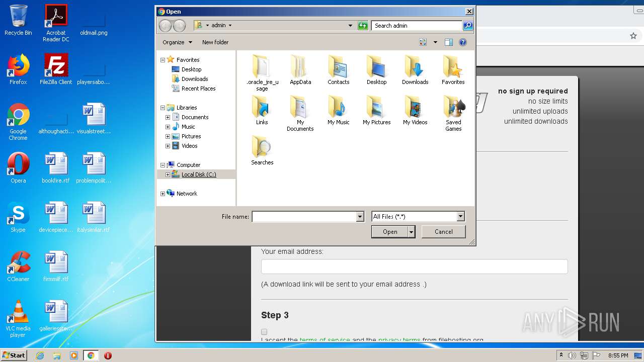Open the File name history dropdown arrow
Screen dimensions: 644x362
pos(360,217)
